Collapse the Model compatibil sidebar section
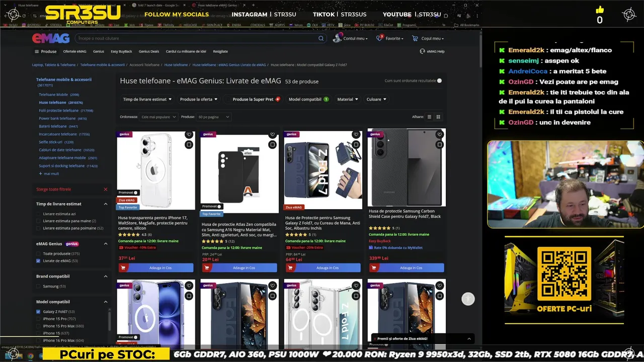The image size is (644, 362). click(x=106, y=302)
